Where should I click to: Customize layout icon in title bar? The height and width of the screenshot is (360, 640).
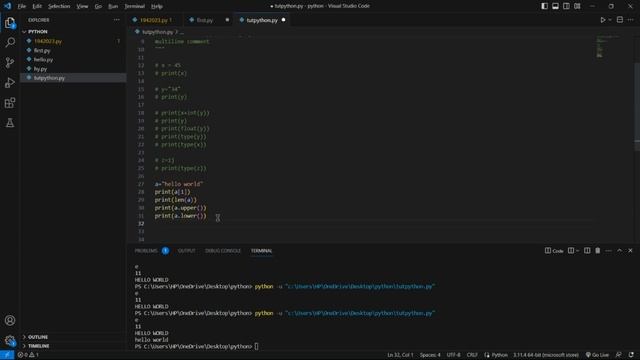pyautogui.click(x=577, y=6)
